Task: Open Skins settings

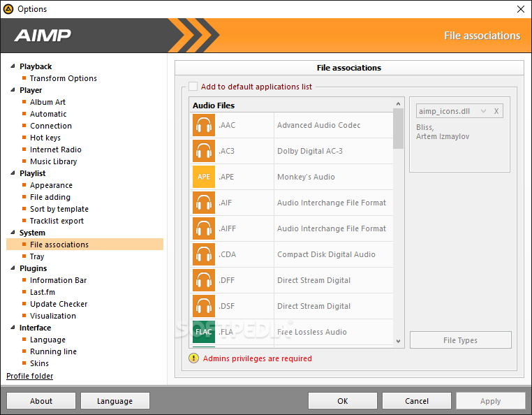Action: [x=39, y=364]
